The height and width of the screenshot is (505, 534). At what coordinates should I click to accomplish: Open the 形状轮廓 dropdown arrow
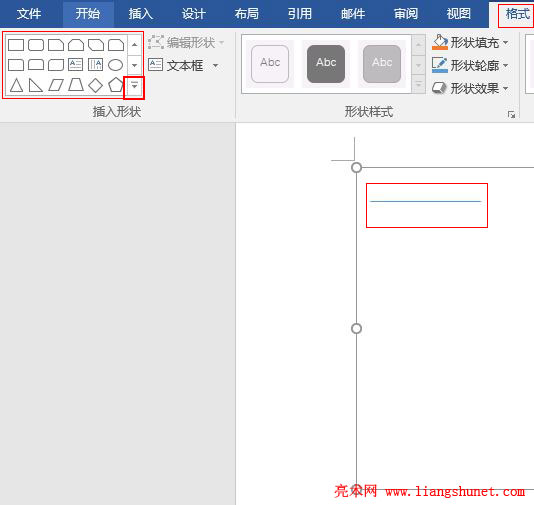click(505, 65)
